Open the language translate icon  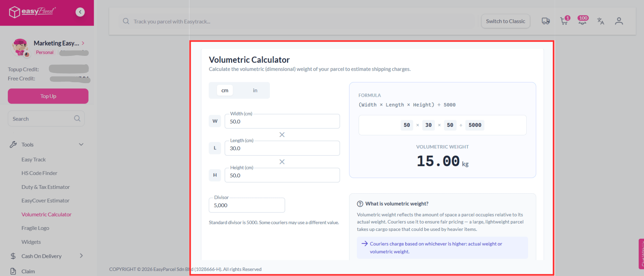point(601,21)
